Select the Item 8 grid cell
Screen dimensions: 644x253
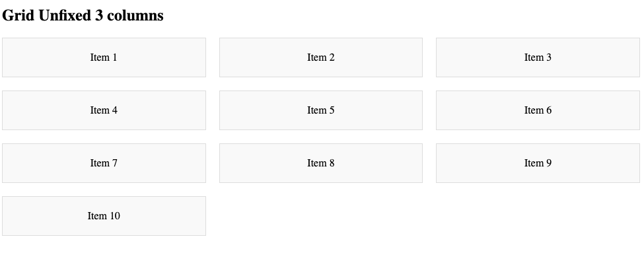point(321,163)
